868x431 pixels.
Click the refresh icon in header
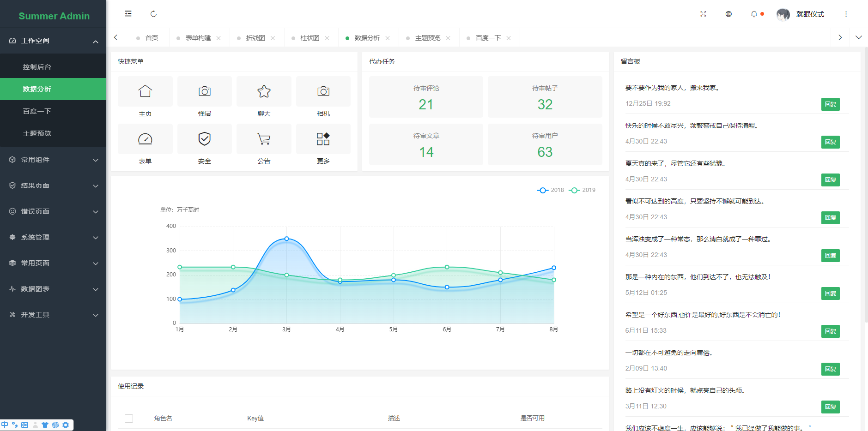pos(153,14)
